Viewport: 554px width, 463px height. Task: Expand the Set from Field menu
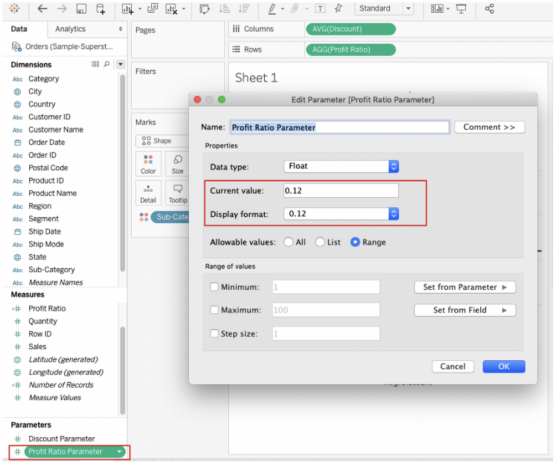pyautogui.click(x=465, y=310)
